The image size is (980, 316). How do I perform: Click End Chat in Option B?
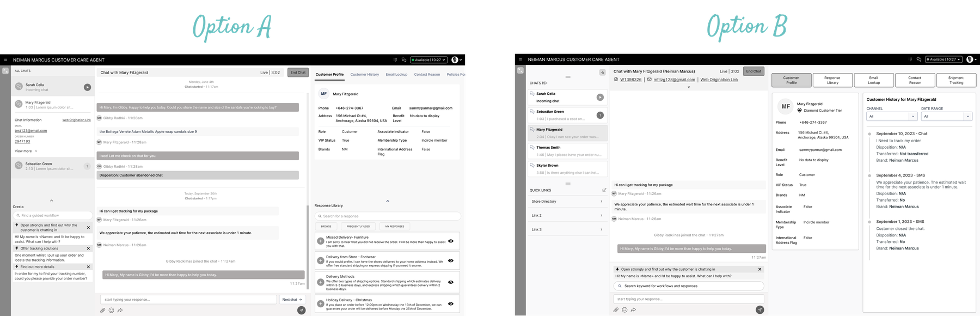pos(754,71)
